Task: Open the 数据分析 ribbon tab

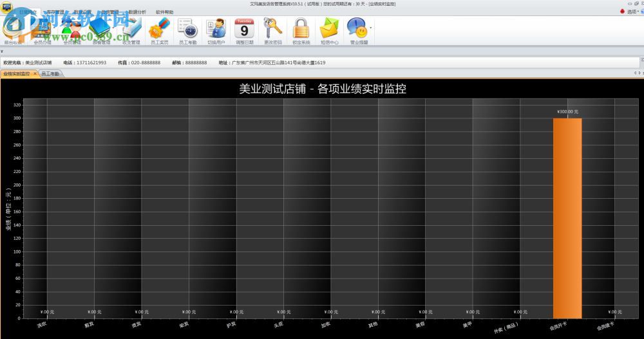Action: click(137, 12)
